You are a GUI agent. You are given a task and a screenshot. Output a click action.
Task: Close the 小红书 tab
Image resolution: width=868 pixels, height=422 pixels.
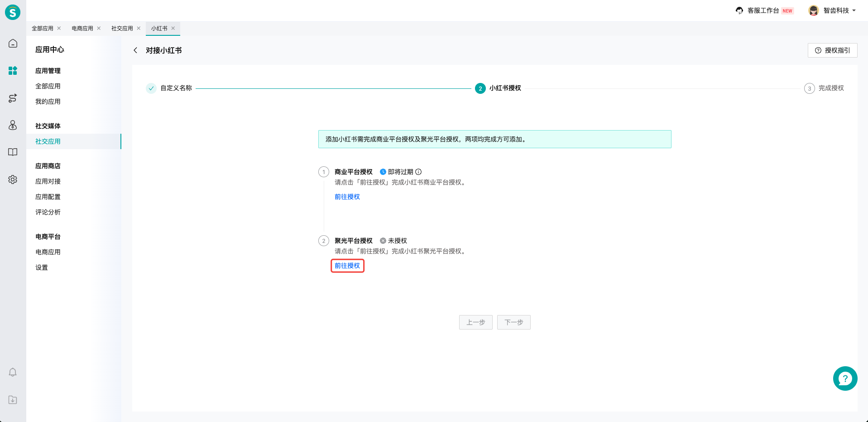tap(173, 28)
